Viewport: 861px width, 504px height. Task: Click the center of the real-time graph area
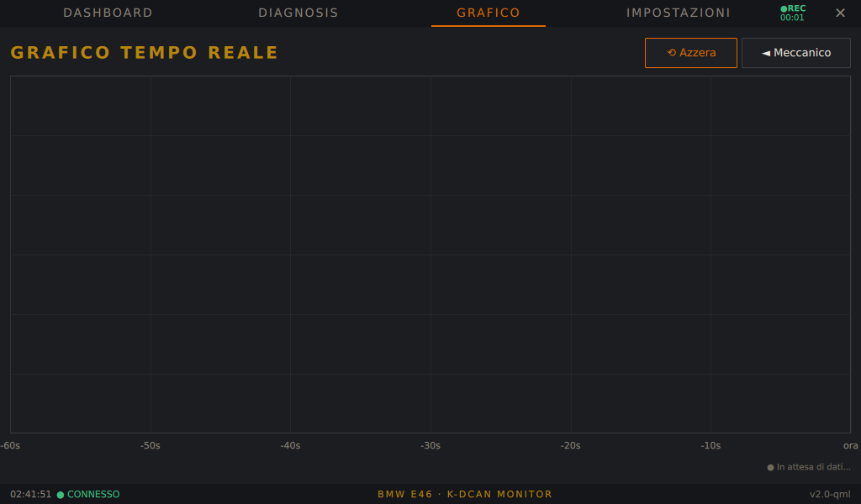pyautogui.click(x=430, y=255)
